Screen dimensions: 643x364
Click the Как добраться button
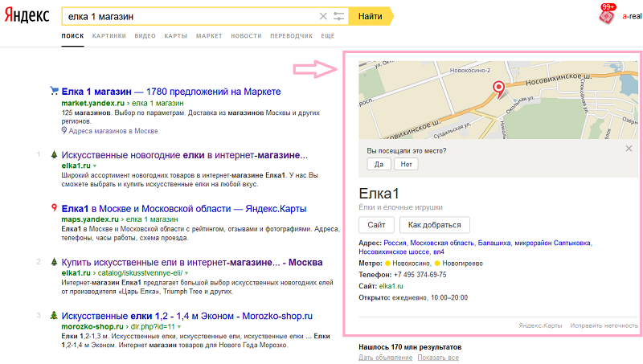(435, 225)
